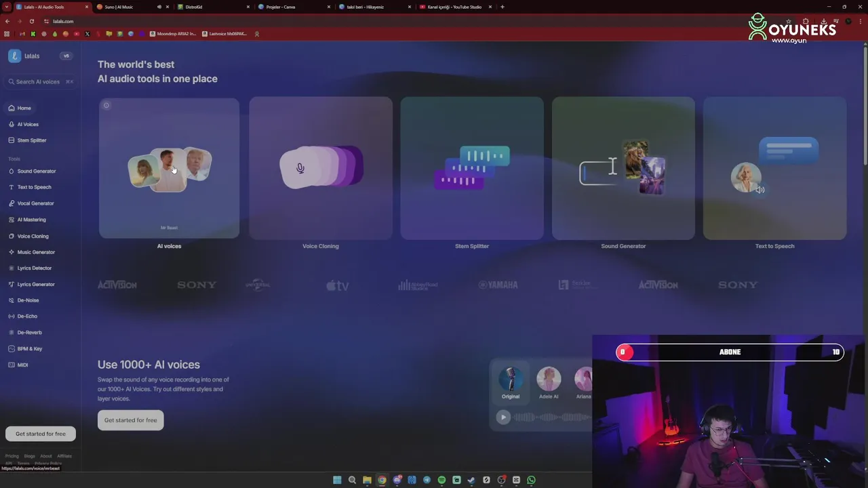The image size is (868, 488).
Task: Open the Lastvoice bookmark
Action: [224, 34]
